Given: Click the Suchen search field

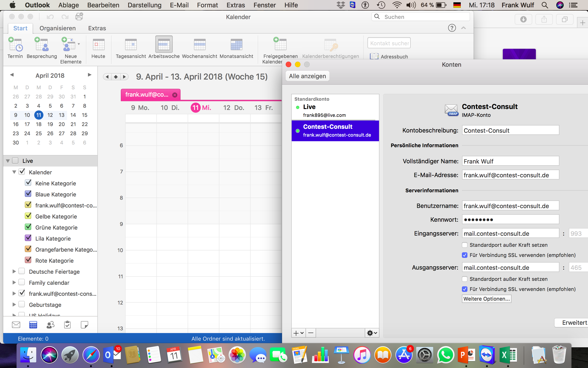Looking at the screenshot, I should tap(421, 17).
